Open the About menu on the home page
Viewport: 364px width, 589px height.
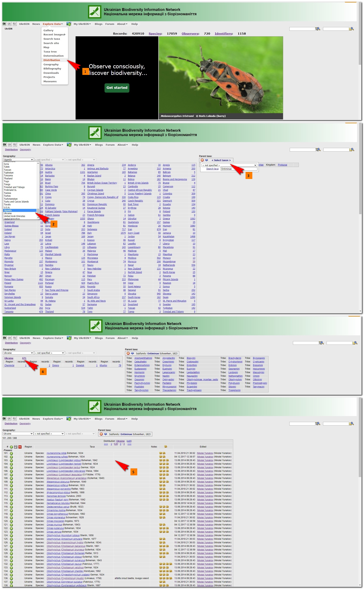(122, 24)
